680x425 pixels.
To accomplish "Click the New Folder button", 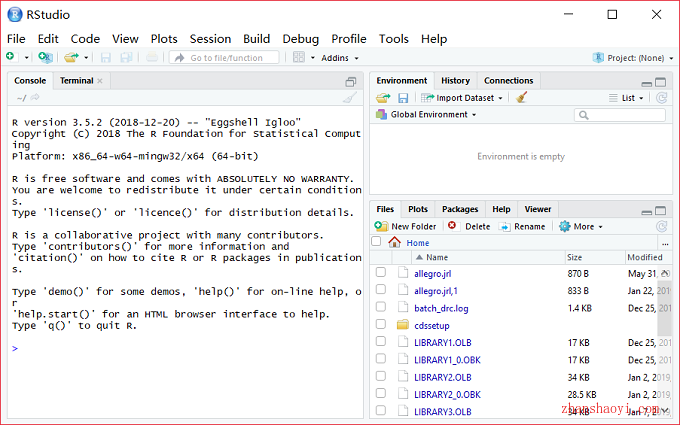I will pos(405,226).
